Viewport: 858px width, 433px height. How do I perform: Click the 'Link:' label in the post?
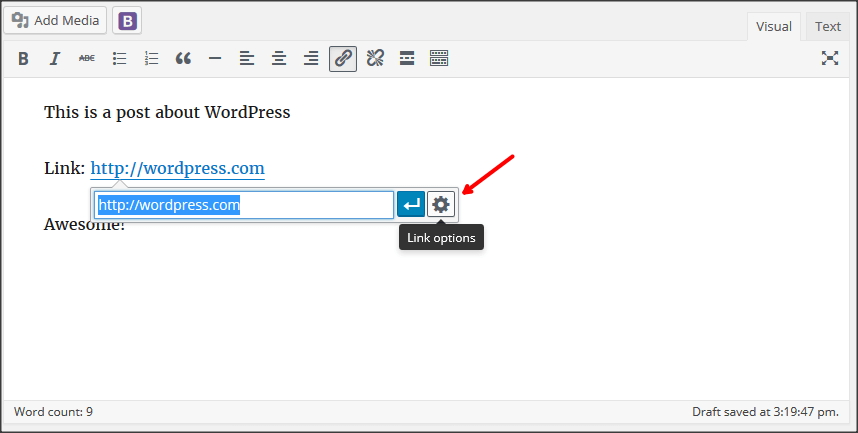pos(65,169)
